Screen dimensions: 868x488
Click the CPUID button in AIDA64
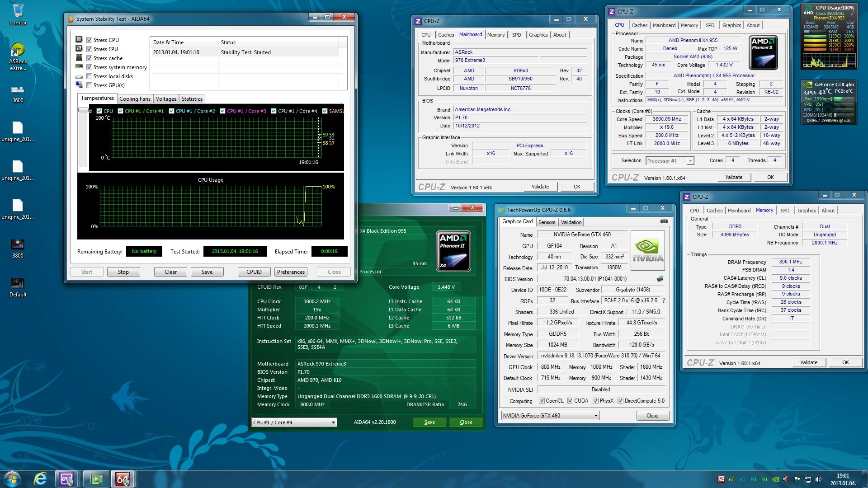pyautogui.click(x=254, y=272)
